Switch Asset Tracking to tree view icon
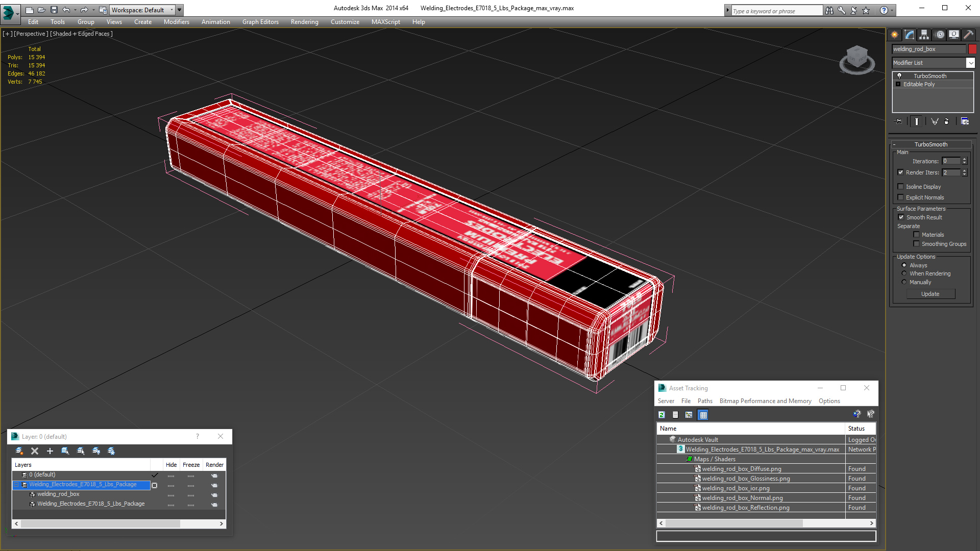This screenshot has height=551, width=980. coord(689,415)
